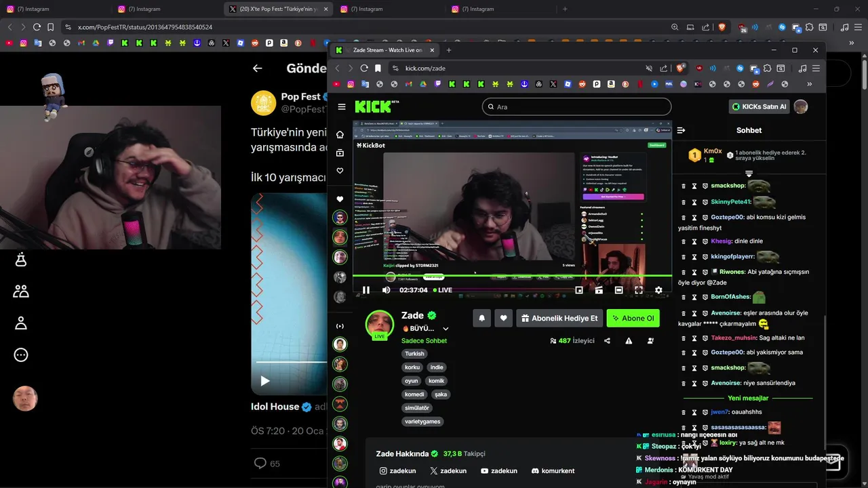Expand the chat leaderboard handle

pos(749,174)
